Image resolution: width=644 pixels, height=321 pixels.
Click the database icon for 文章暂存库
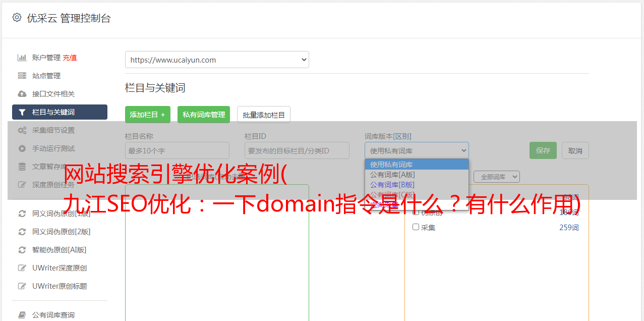[x=22, y=167]
